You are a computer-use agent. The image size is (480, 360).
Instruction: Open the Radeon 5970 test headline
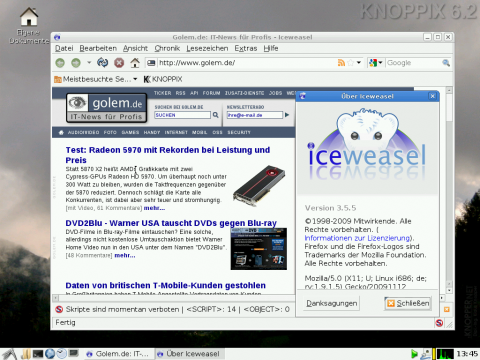coord(168,155)
